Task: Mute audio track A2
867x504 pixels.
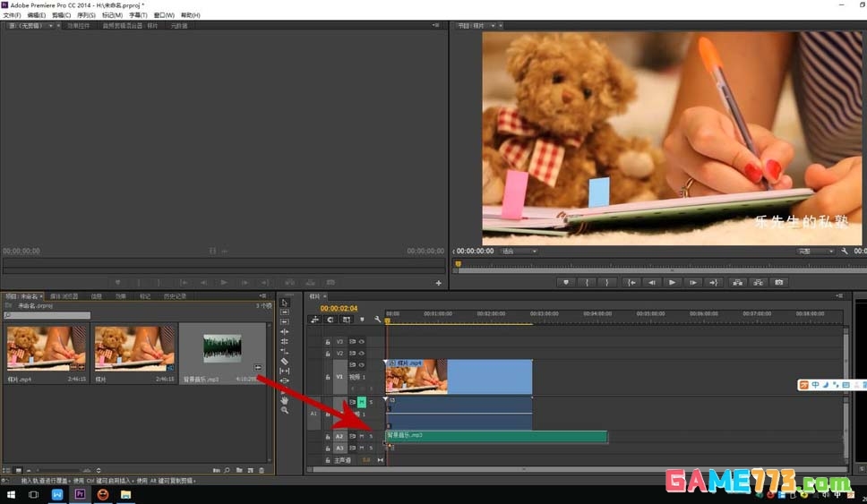Action: point(362,436)
